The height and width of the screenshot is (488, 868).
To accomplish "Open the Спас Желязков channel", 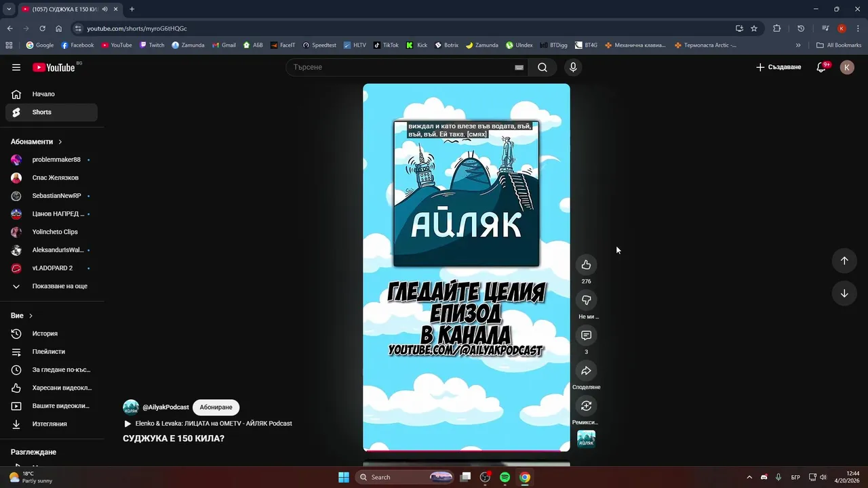I will click(x=52, y=178).
